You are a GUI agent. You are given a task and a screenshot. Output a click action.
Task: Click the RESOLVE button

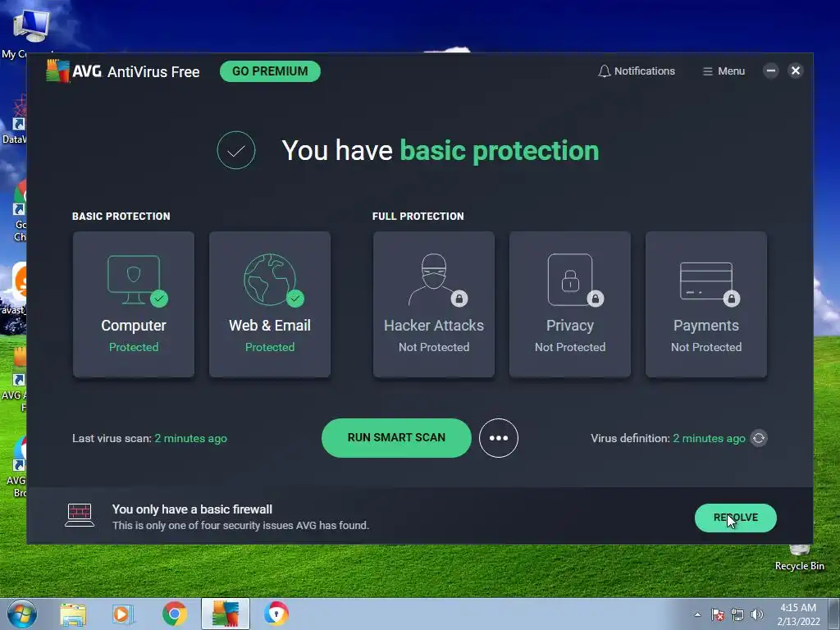coord(736,518)
